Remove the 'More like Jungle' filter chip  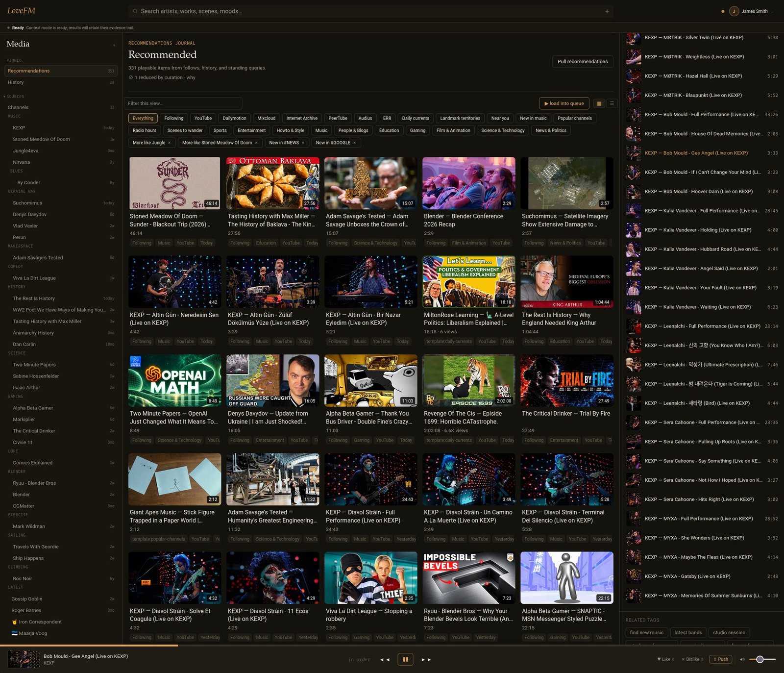[169, 143]
